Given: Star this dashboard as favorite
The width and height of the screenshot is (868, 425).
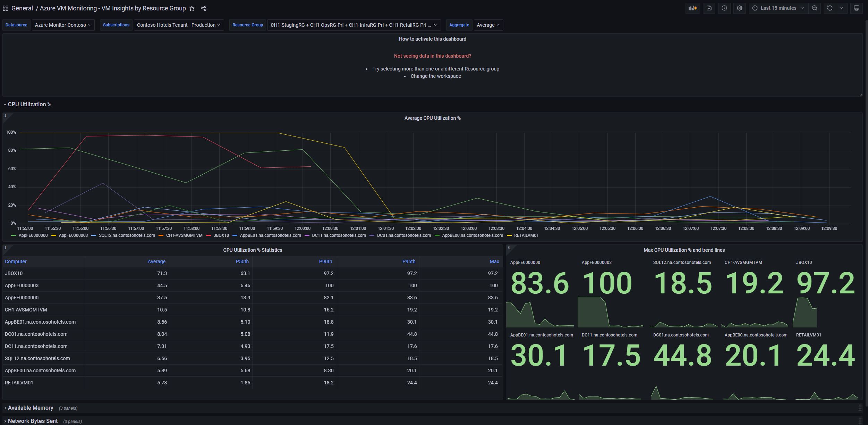Looking at the screenshot, I should [192, 8].
